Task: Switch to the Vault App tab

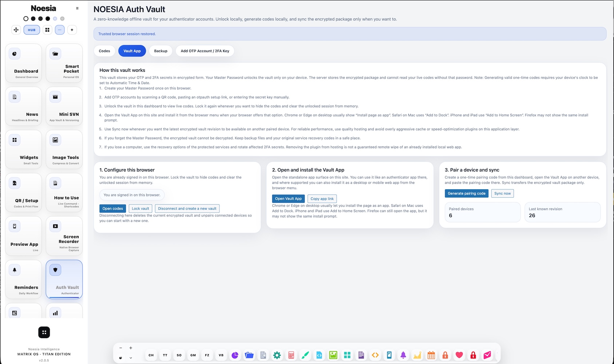Action: coord(132,51)
